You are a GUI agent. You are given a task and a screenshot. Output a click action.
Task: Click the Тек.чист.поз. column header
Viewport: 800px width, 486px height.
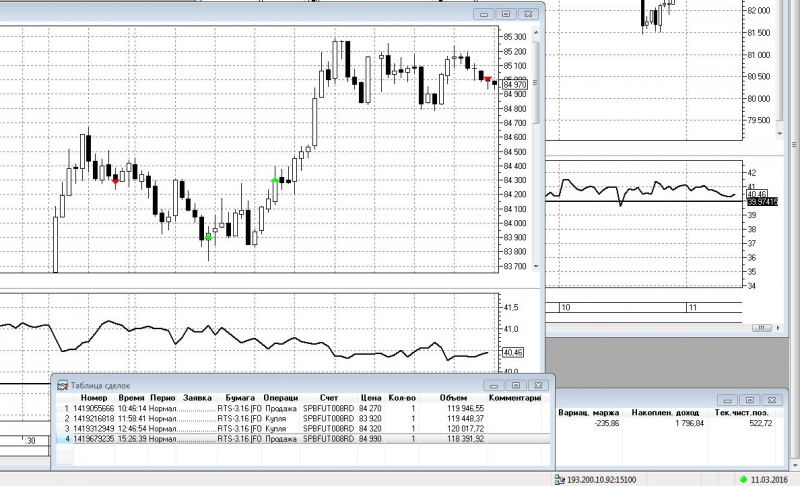point(741,413)
